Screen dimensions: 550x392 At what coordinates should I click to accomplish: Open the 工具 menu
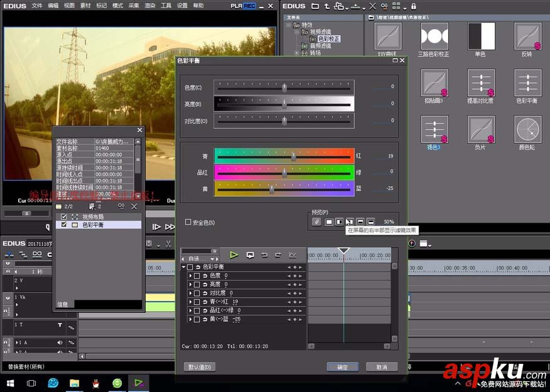166,6
